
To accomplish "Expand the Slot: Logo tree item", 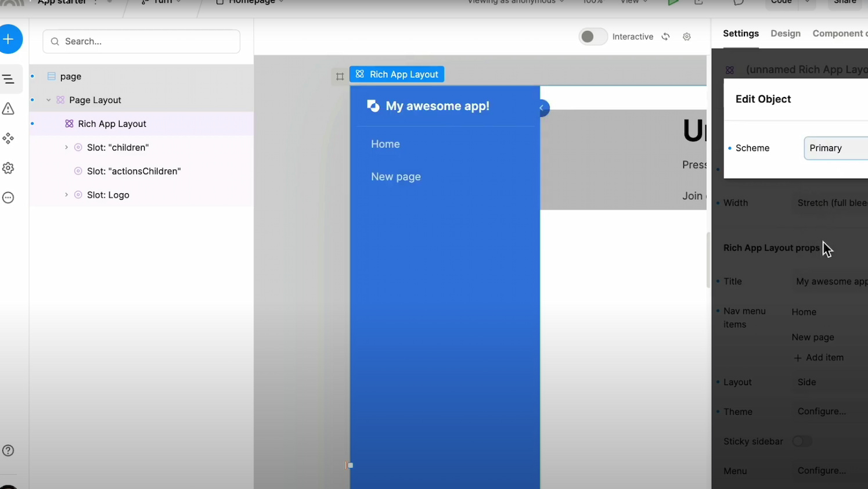I will pos(66,195).
